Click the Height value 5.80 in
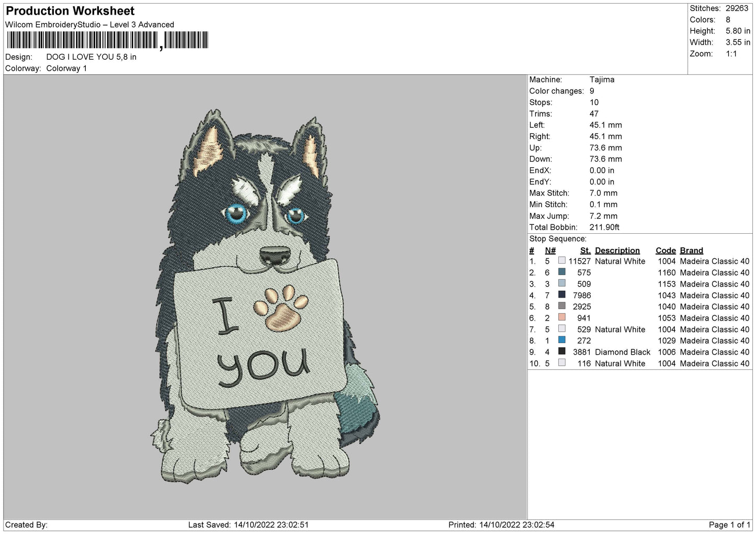This screenshot has height=534, width=756. coord(738,31)
